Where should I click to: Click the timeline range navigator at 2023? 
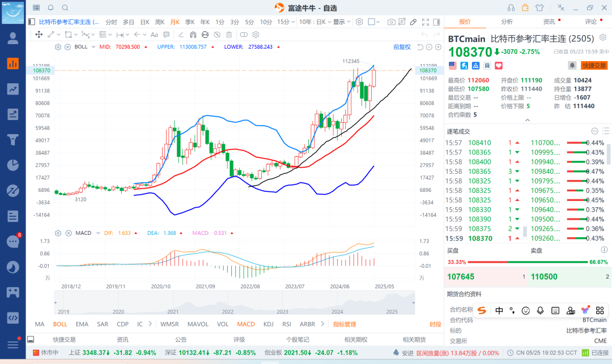tap(282, 311)
